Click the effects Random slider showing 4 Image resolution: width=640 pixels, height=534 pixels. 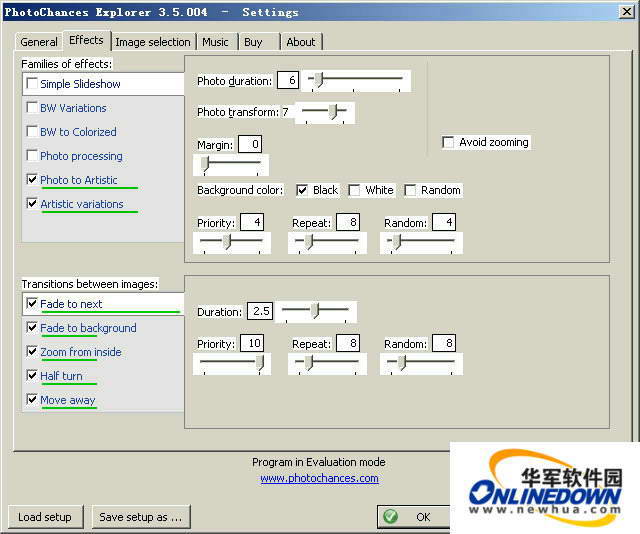click(421, 243)
